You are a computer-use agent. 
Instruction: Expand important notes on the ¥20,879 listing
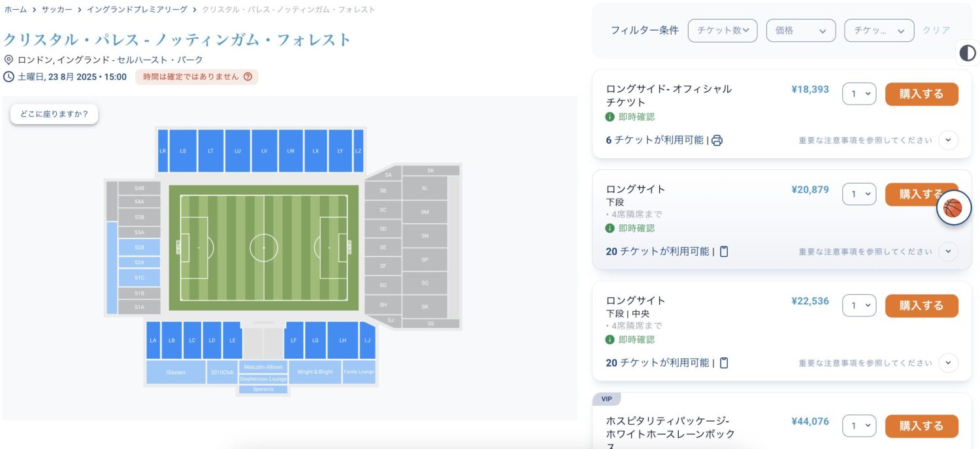[x=948, y=252]
